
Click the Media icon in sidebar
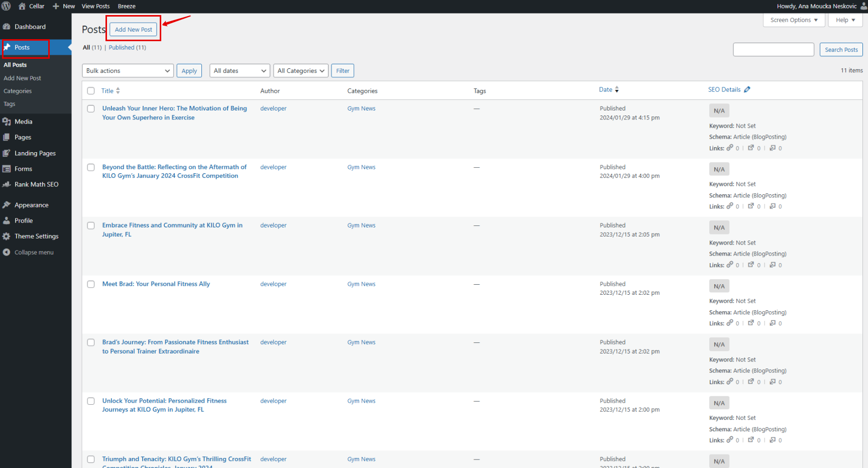pyautogui.click(x=7, y=122)
